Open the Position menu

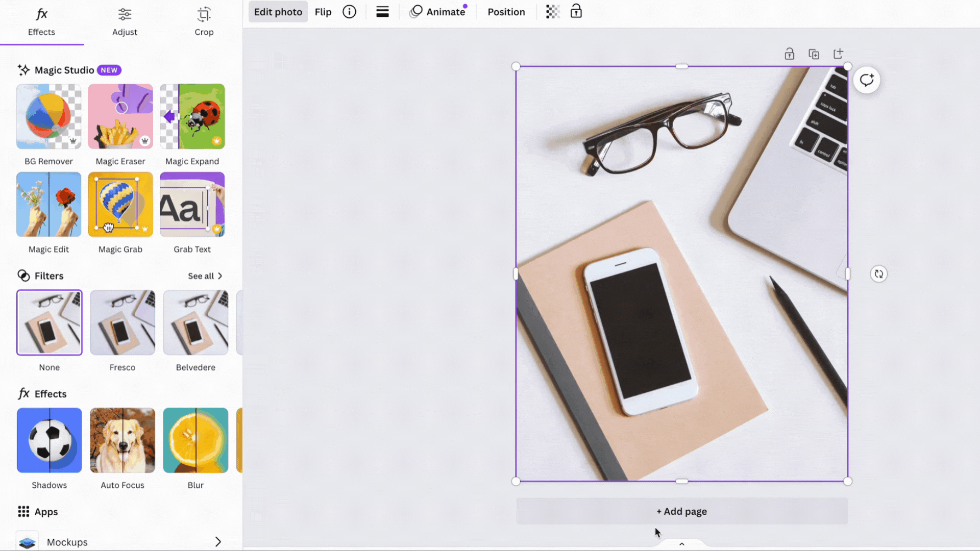pyautogui.click(x=506, y=11)
